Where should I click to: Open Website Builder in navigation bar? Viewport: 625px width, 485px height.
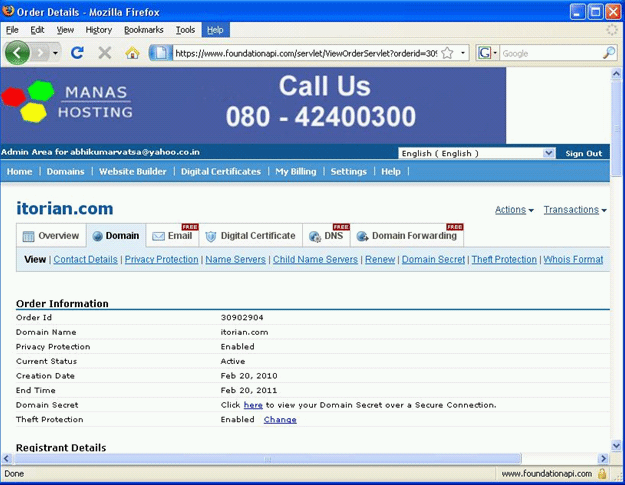133,171
